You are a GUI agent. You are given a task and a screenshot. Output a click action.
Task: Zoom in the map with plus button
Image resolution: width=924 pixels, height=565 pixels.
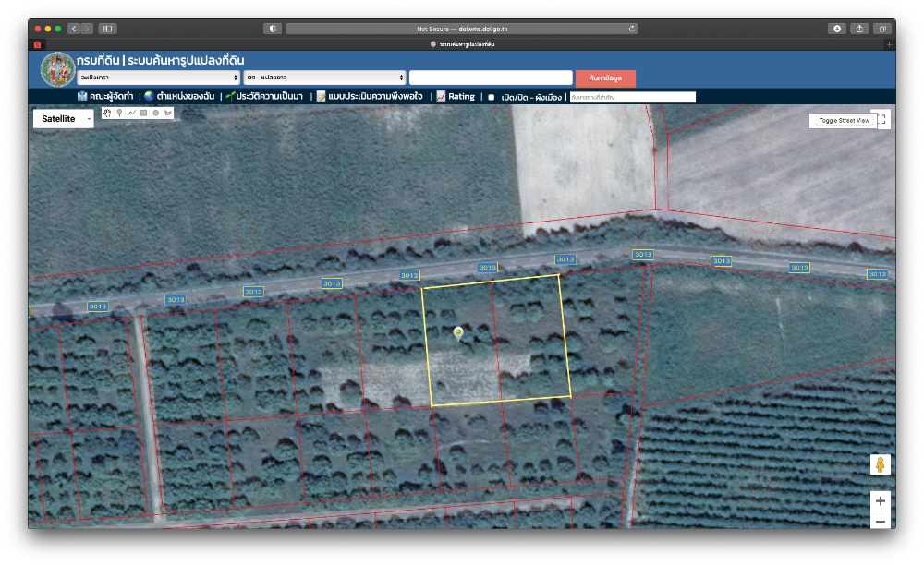(x=881, y=500)
